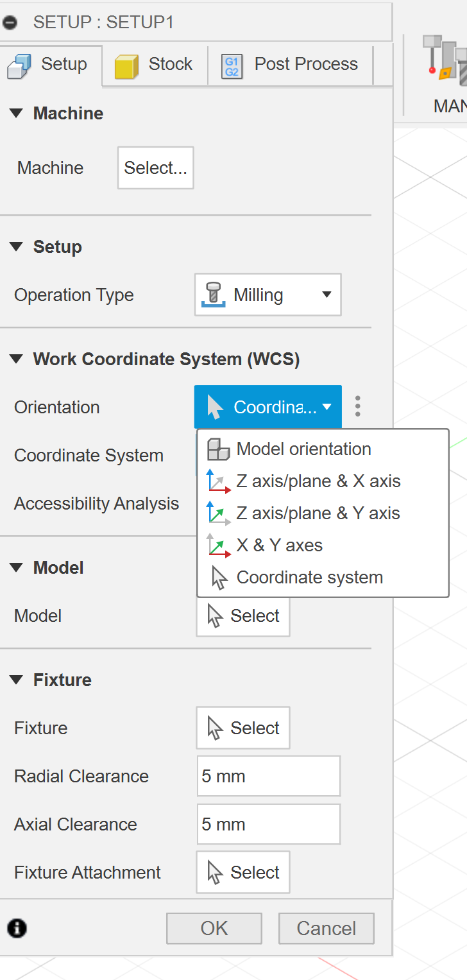The height and width of the screenshot is (980, 467).
Task: Collapse the Work Coordinate System section
Action: 15,359
